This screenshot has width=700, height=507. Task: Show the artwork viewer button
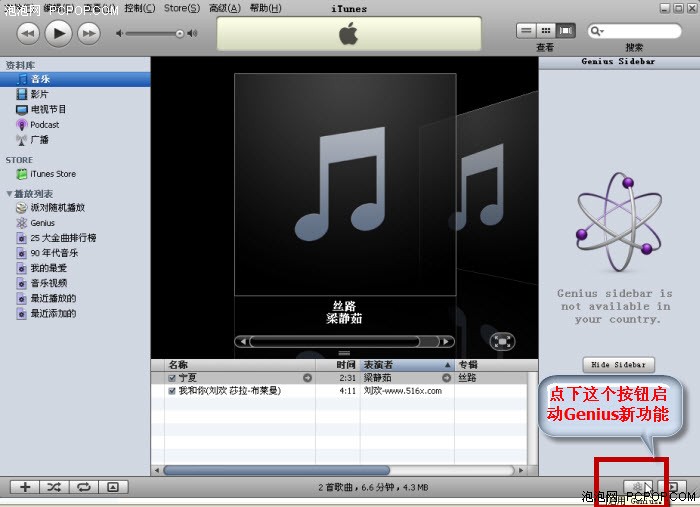113,487
